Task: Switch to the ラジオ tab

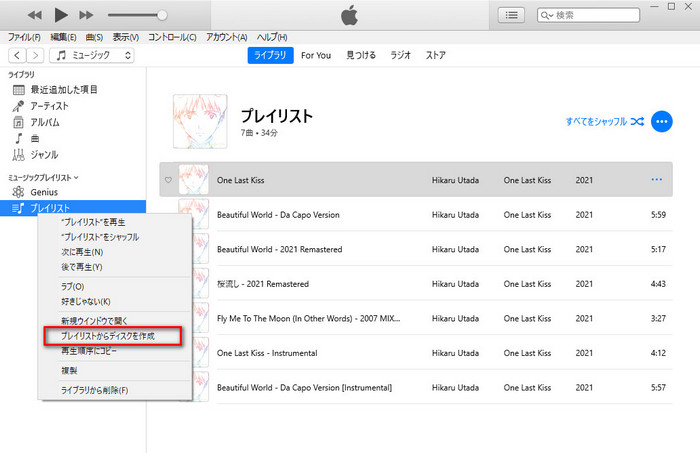Action: [400, 55]
